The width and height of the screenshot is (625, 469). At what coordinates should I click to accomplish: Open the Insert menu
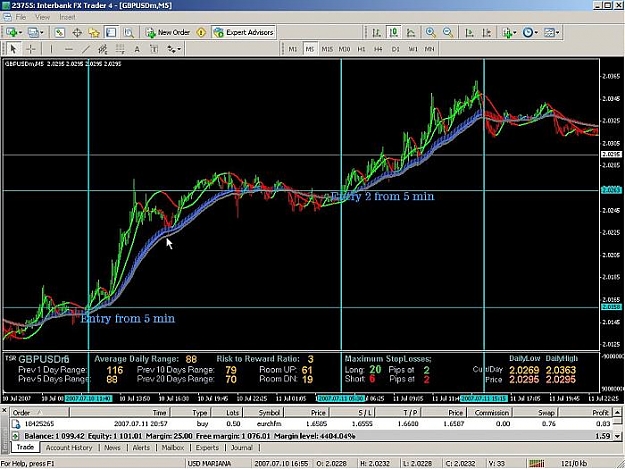point(67,17)
